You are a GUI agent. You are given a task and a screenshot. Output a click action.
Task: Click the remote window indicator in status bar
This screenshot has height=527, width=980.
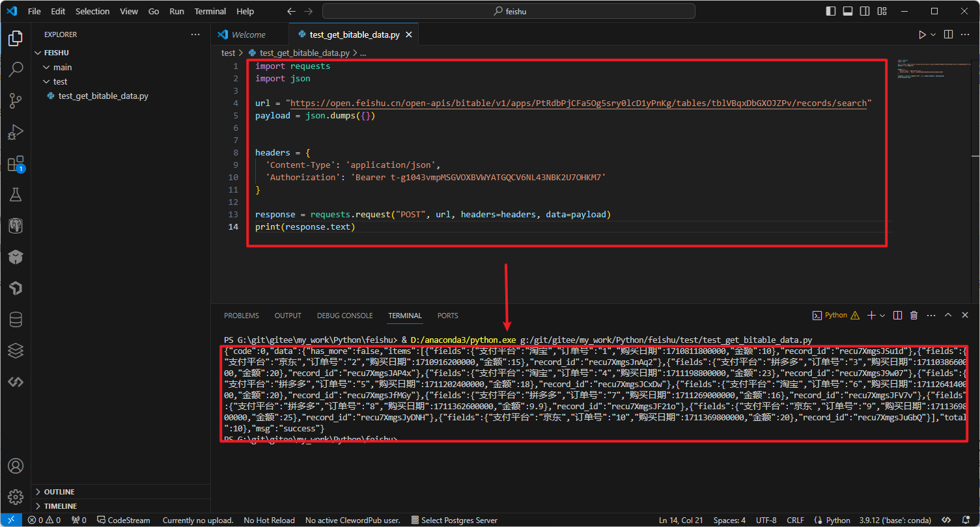pyautogui.click(x=11, y=520)
